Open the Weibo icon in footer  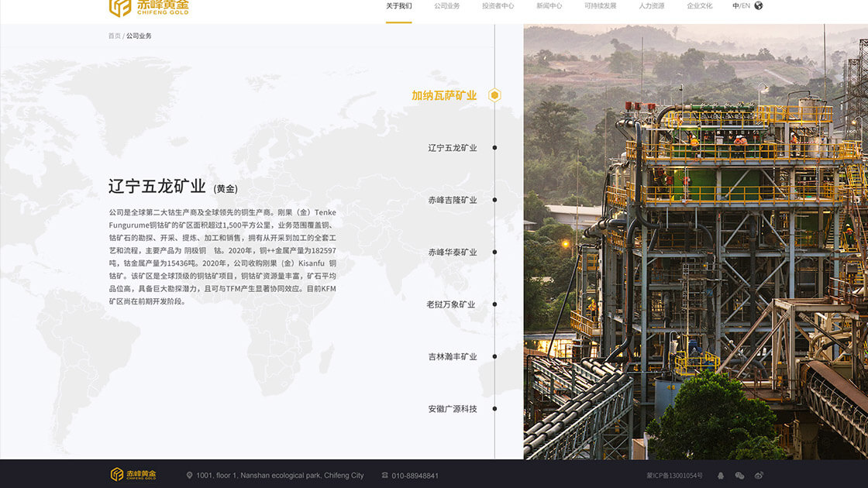point(759,475)
